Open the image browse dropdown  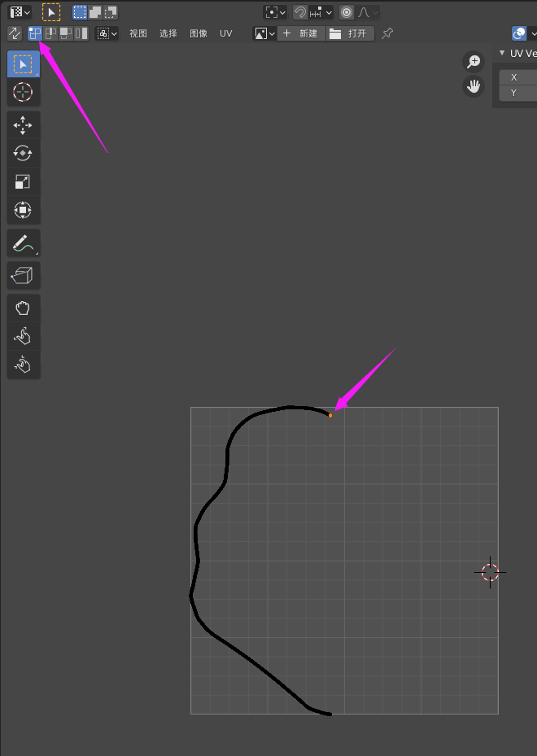[264, 33]
